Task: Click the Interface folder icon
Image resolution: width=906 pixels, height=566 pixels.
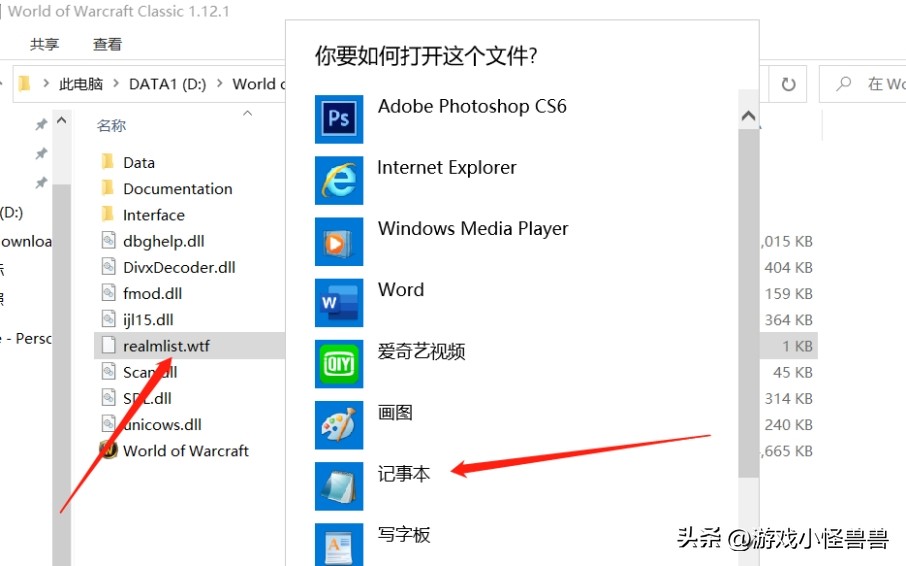Action: click(x=107, y=214)
